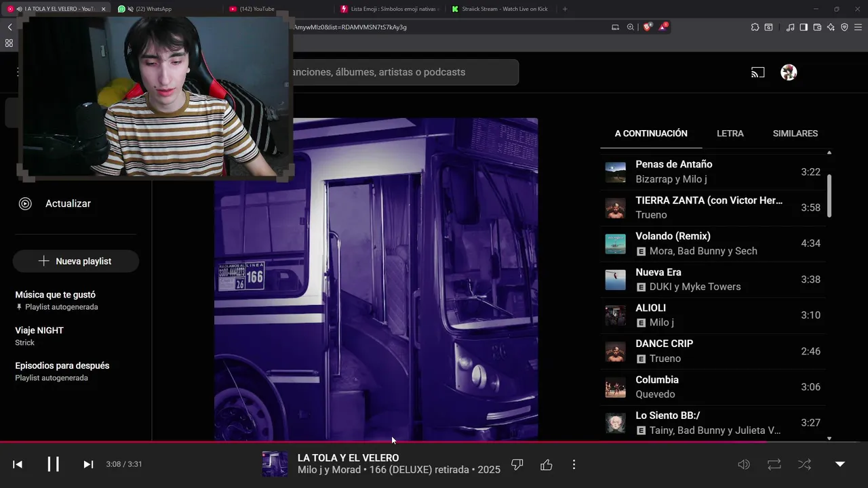Open the Brave Shields lion icon
Viewport: 868px width, 488px height.
[647, 27]
